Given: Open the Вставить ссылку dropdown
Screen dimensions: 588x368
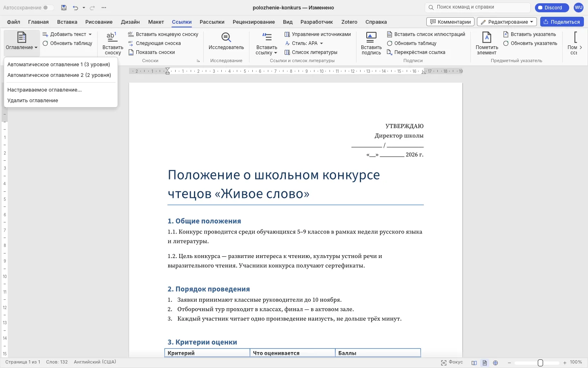Looking at the screenshot, I should tap(267, 43).
